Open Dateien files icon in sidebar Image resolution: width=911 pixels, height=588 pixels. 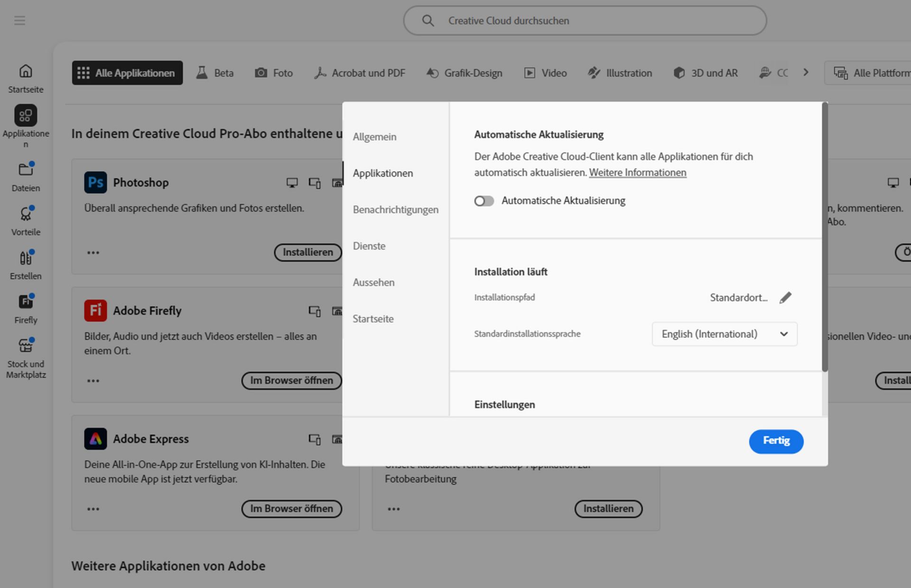pyautogui.click(x=26, y=170)
